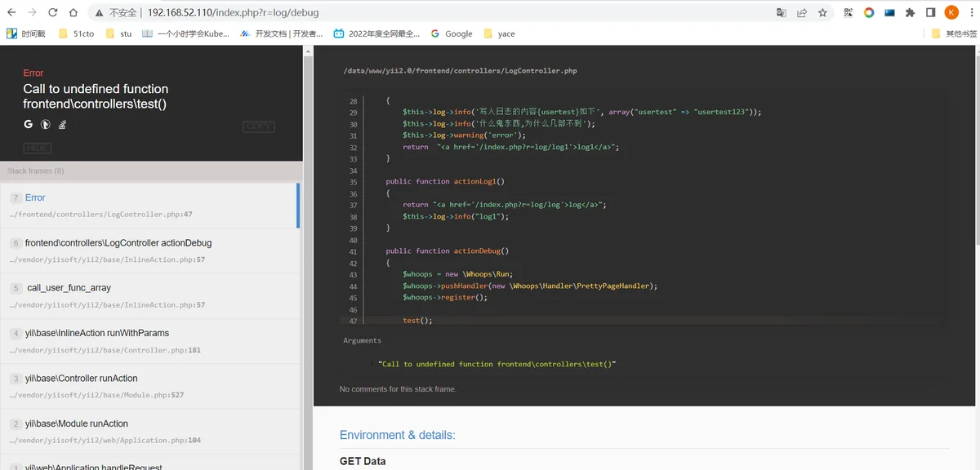Image resolution: width=980 pixels, height=470 pixels.
Task: Open the yace bookmark folder
Action: 499,33
